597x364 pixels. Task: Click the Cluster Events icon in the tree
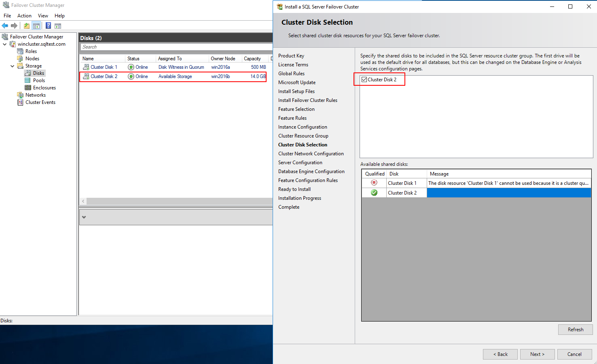pos(20,102)
